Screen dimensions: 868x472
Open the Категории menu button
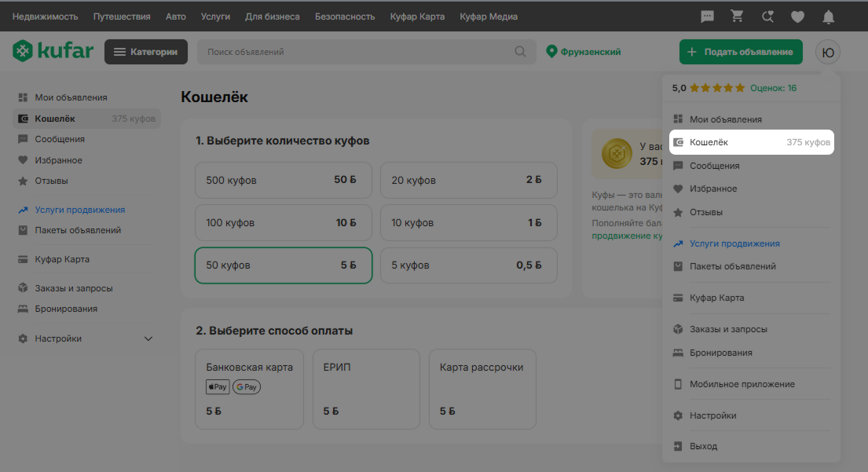pyautogui.click(x=146, y=52)
